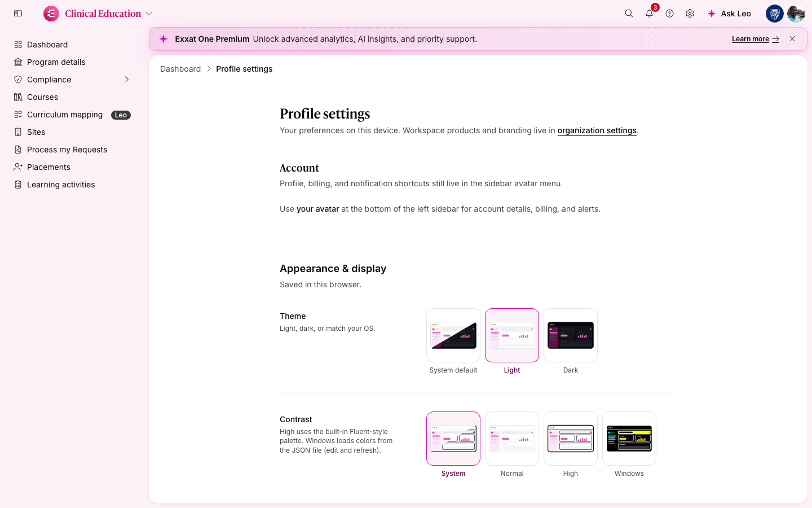Click the Sites building icon
Screen dimensions: 812x508
point(18,132)
